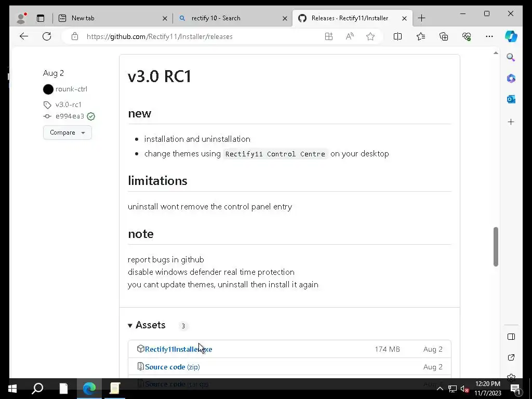Close the New tab tab
This screenshot has width=532, height=399.
(165, 18)
